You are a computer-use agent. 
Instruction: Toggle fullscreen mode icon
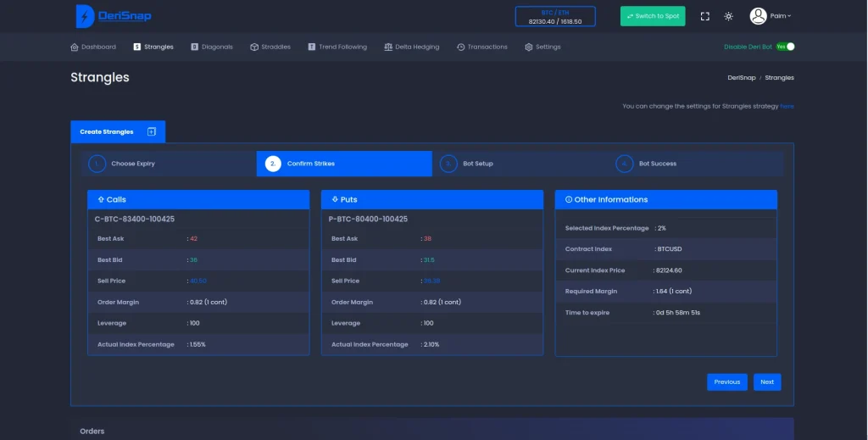click(705, 16)
